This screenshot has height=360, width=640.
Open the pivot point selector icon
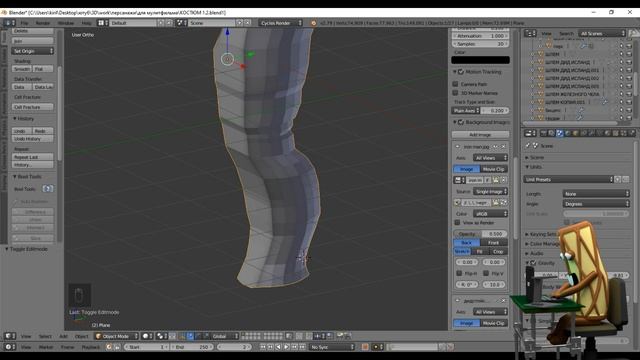[x=162, y=336]
